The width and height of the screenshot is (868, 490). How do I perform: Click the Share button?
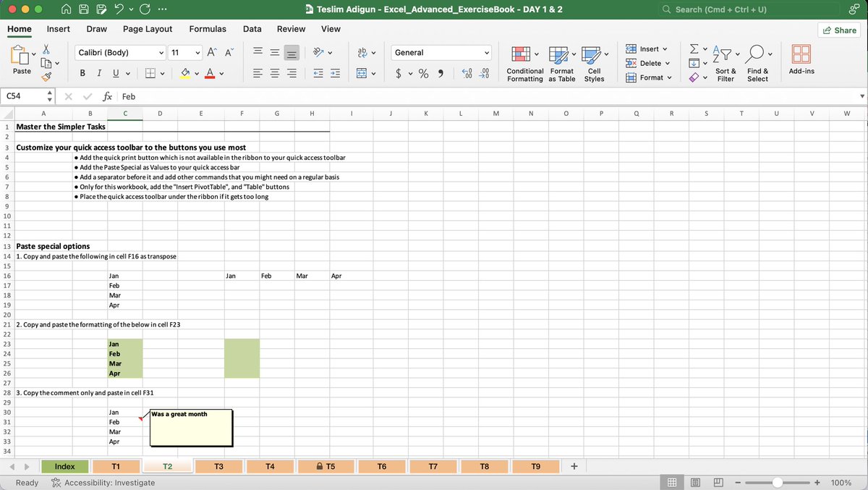tap(839, 30)
